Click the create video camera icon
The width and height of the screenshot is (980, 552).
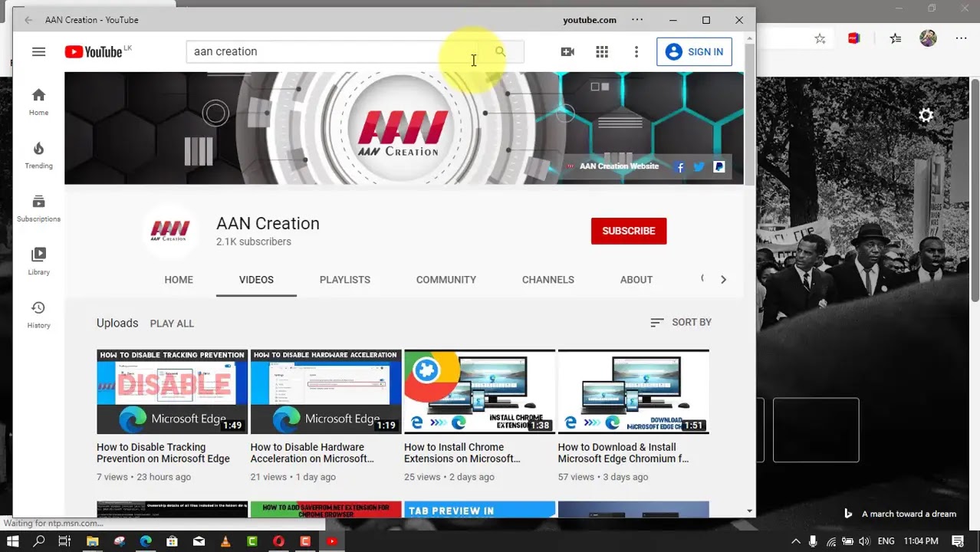567,52
